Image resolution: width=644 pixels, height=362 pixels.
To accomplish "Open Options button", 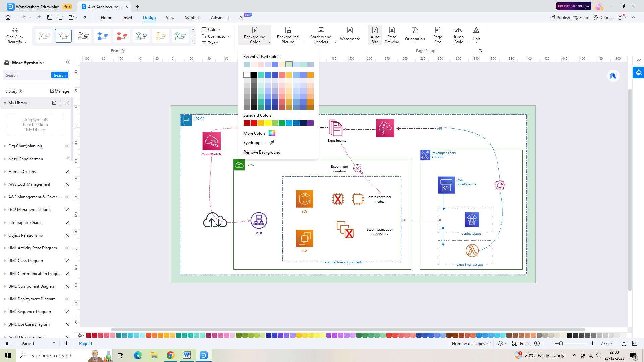I will click(603, 18).
